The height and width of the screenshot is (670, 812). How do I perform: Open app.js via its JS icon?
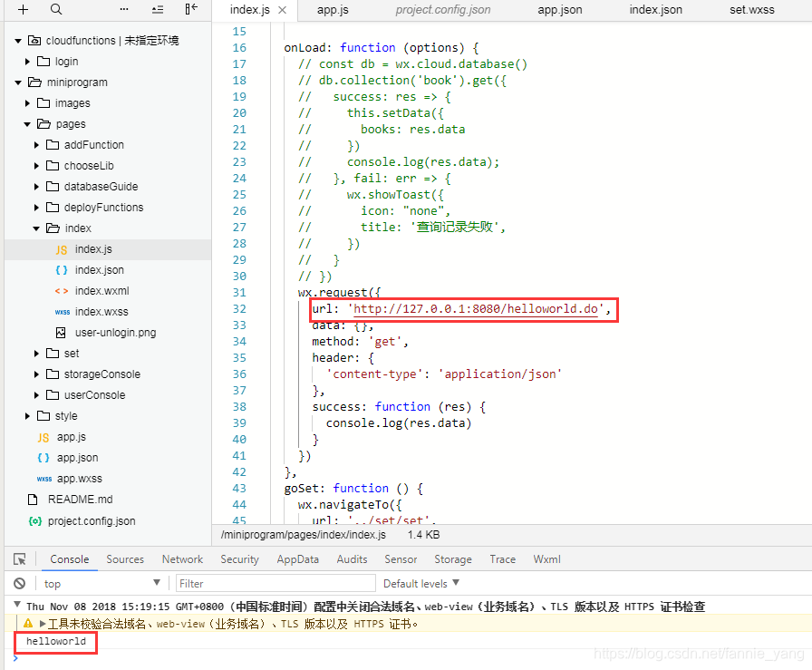point(43,437)
